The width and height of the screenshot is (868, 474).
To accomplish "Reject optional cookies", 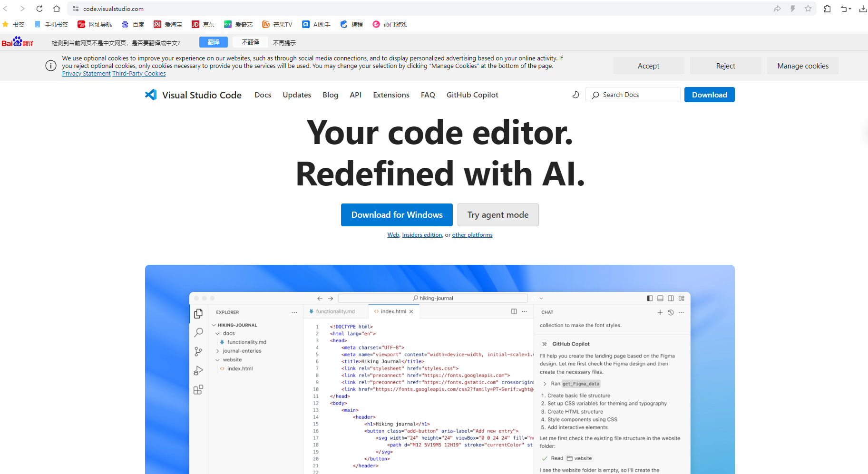I will [726, 66].
